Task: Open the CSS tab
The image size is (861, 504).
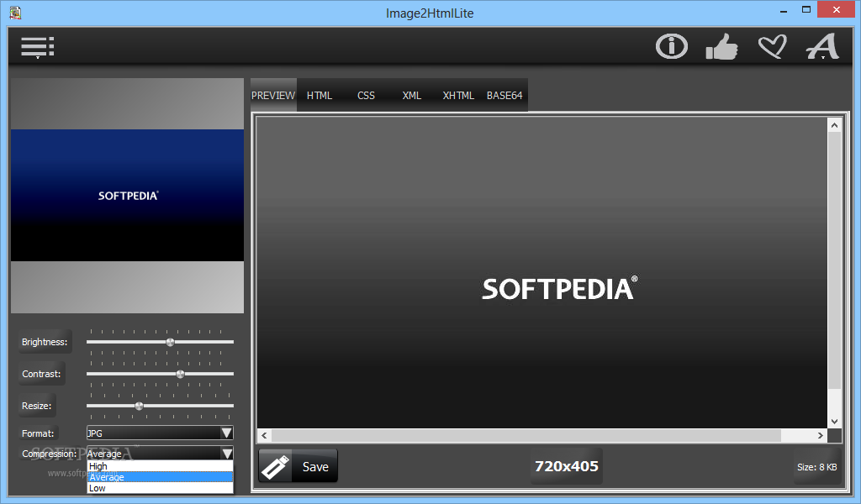Action: pyautogui.click(x=366, y=96)
